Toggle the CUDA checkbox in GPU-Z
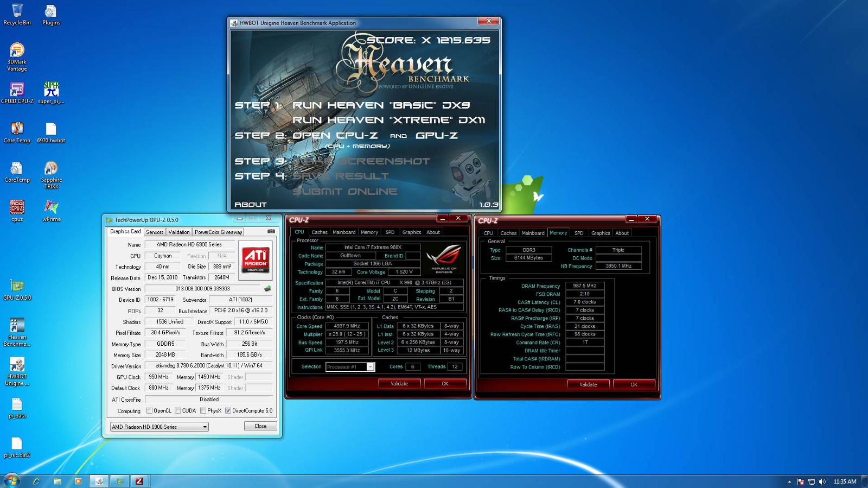 177,411
